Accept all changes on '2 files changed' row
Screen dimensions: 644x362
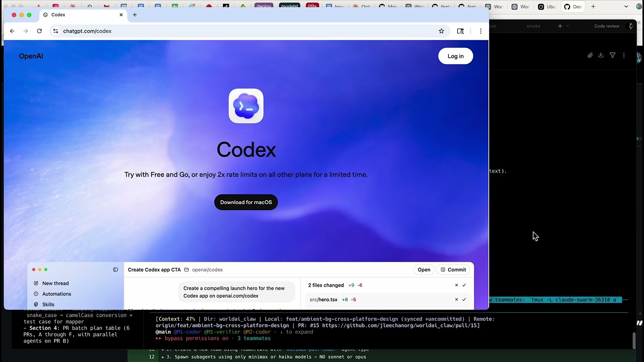(x=464, y=285)
